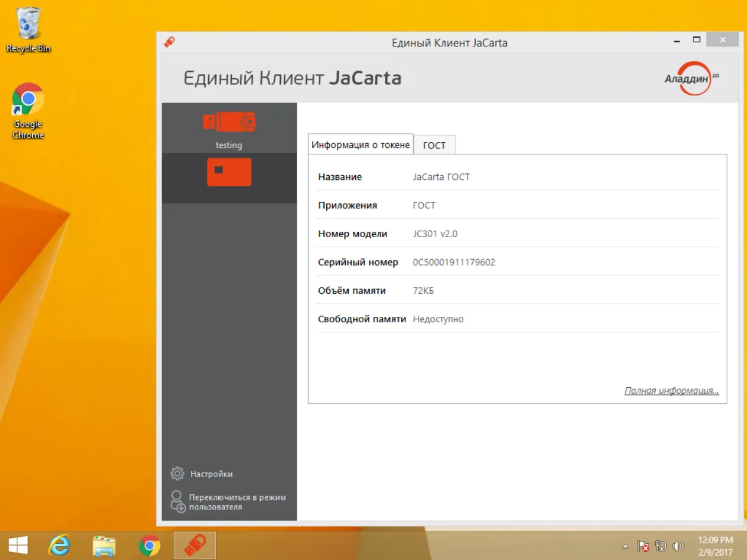Show hidden tray icons arrow
The height and width of the screenshot is (560, 747).
625,546
